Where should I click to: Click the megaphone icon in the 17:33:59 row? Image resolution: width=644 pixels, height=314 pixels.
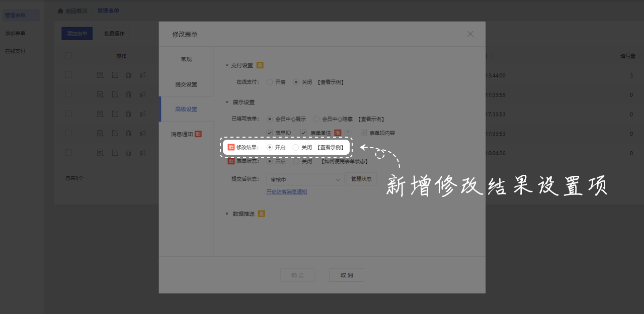(143, 94)
